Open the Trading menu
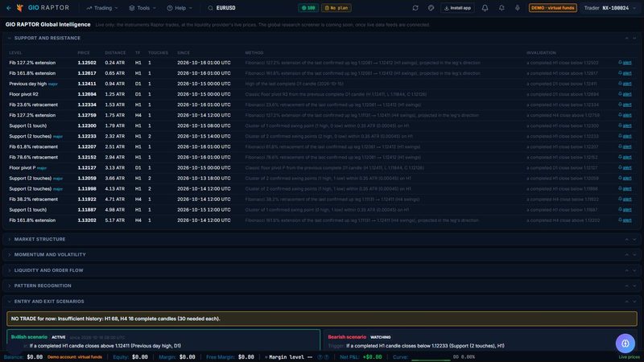 pyautogui.click(x=102, y=8)
